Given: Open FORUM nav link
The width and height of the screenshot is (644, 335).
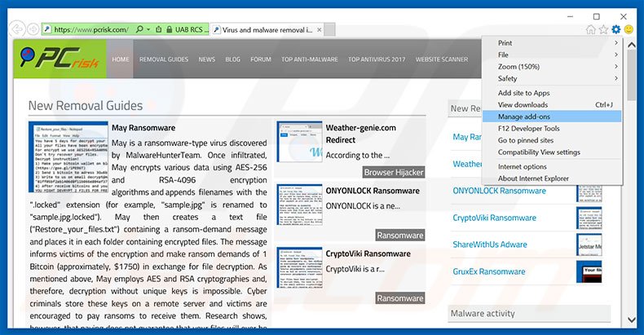Looking at the screenshot, I should click(x=261, y=60).
